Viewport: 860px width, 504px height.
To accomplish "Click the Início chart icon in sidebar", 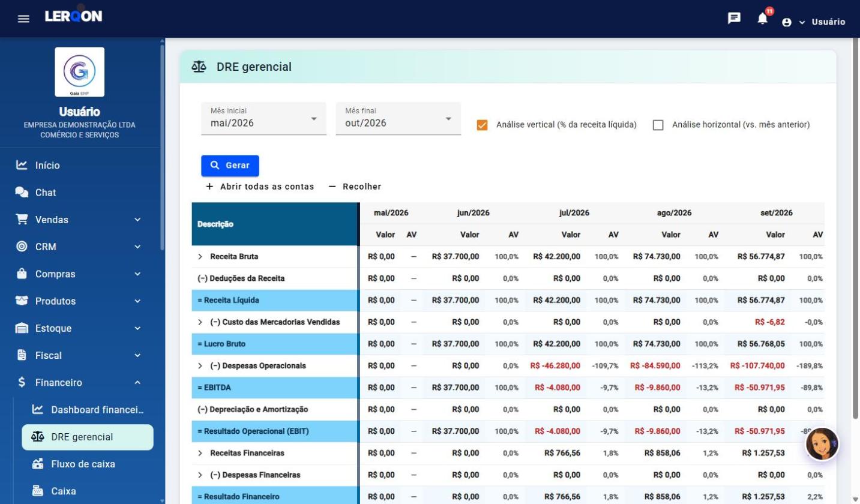I will [22, 165].
